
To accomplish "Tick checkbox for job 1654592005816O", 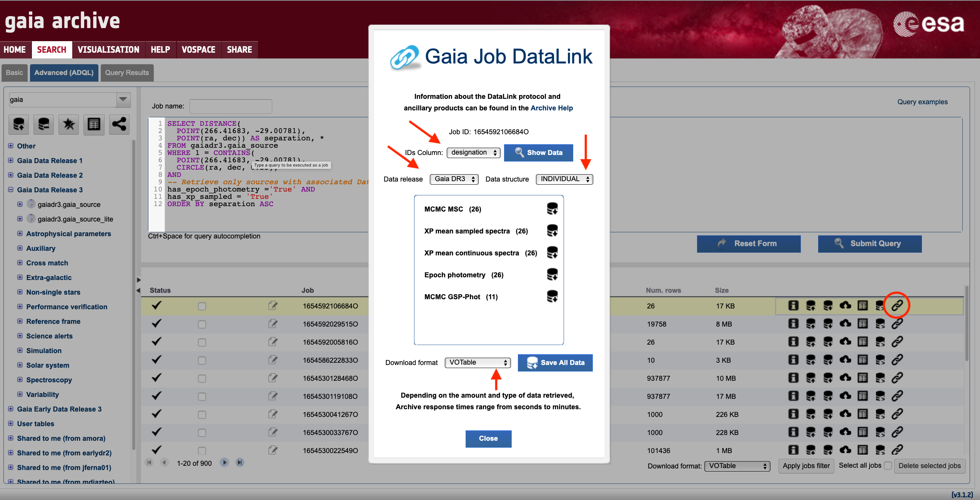I will [x=202, y=342].
